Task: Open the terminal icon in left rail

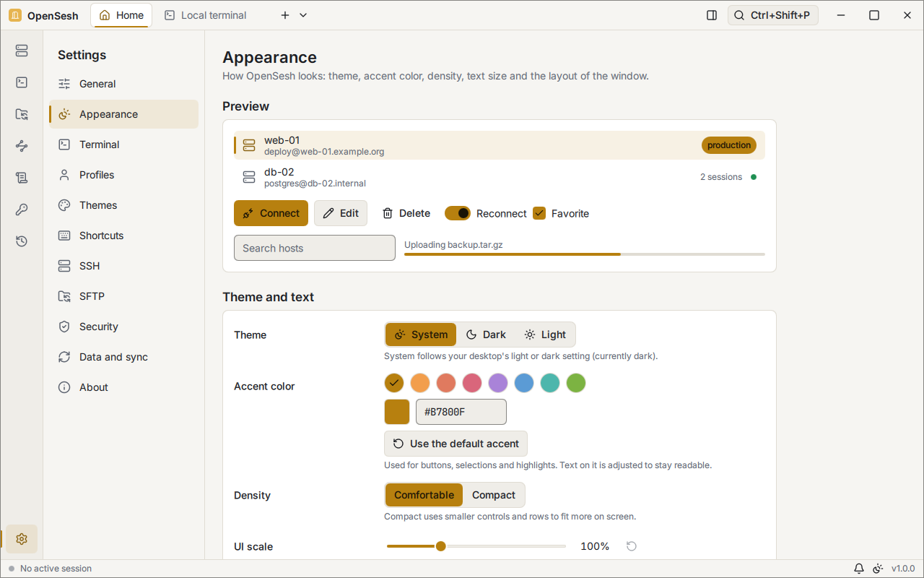Action: click(x=22, y=82)
